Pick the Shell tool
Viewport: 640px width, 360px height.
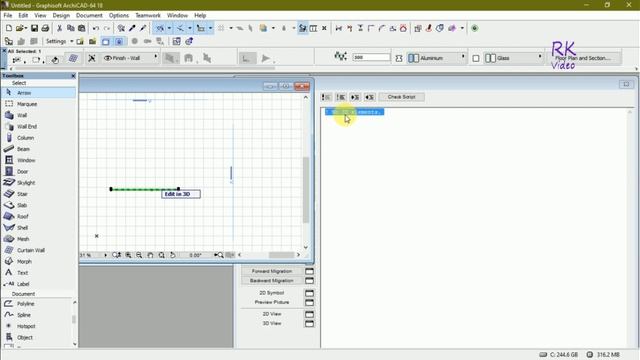tap(39, 228)
